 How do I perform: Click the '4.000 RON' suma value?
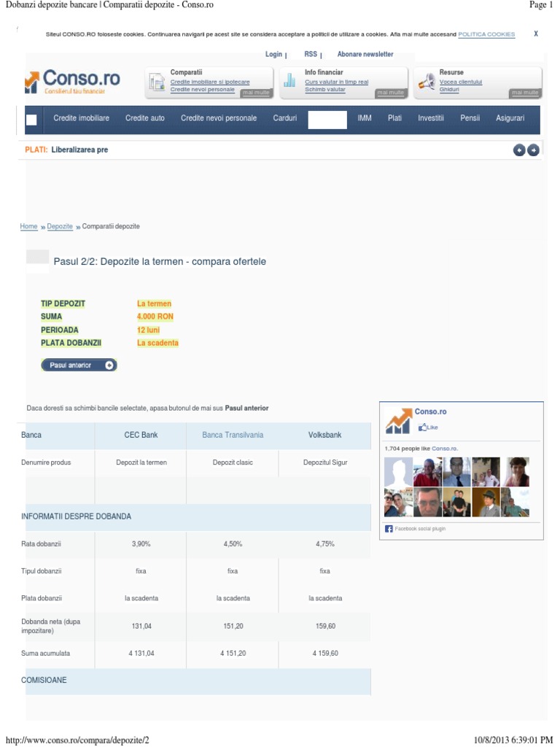[x=155, y=317]
